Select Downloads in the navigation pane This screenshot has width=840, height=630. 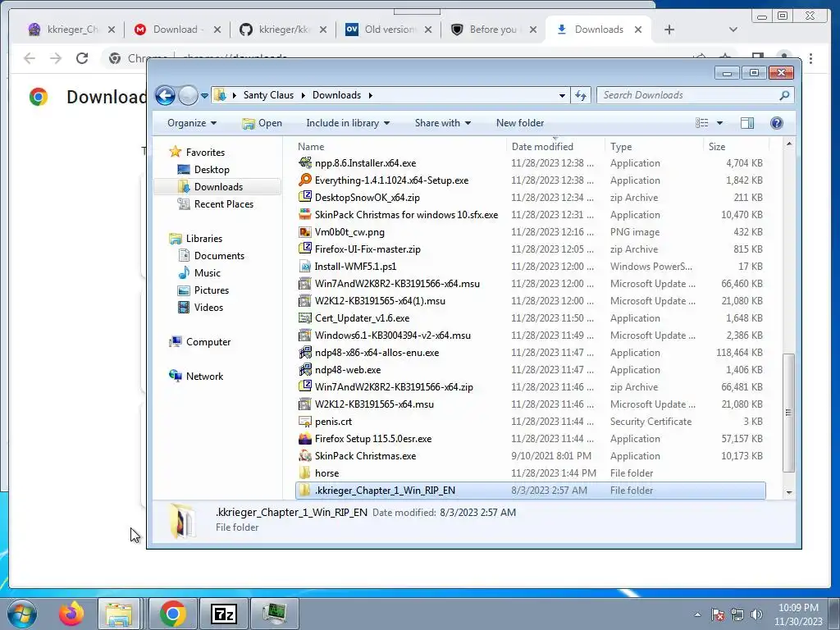(218, 187)
